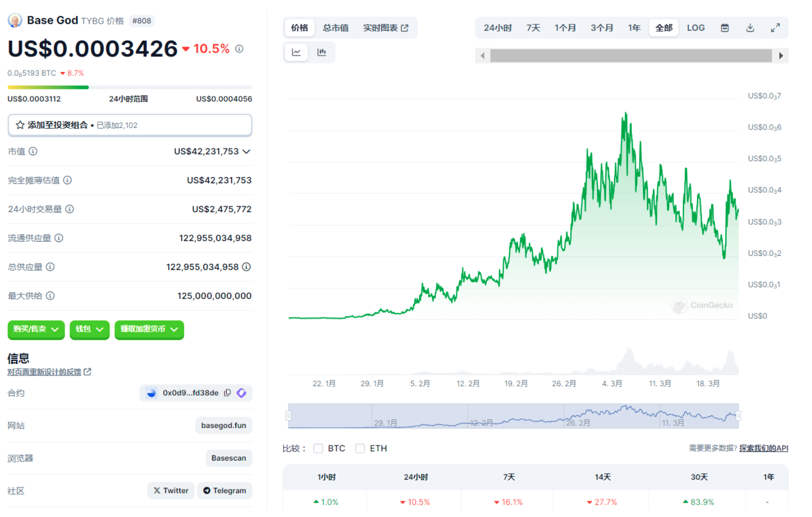Click the 24h price range progress bar
This screenshot has width=812, height=517.
click(130, 87)
